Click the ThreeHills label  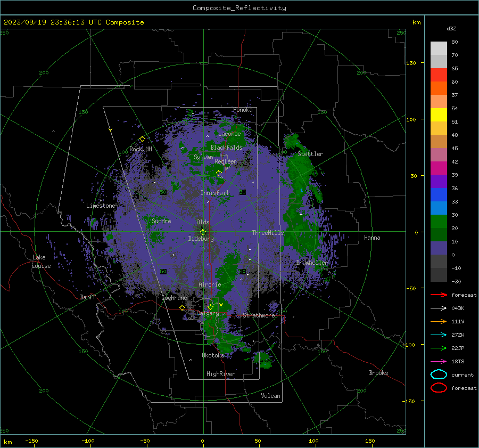268,233
